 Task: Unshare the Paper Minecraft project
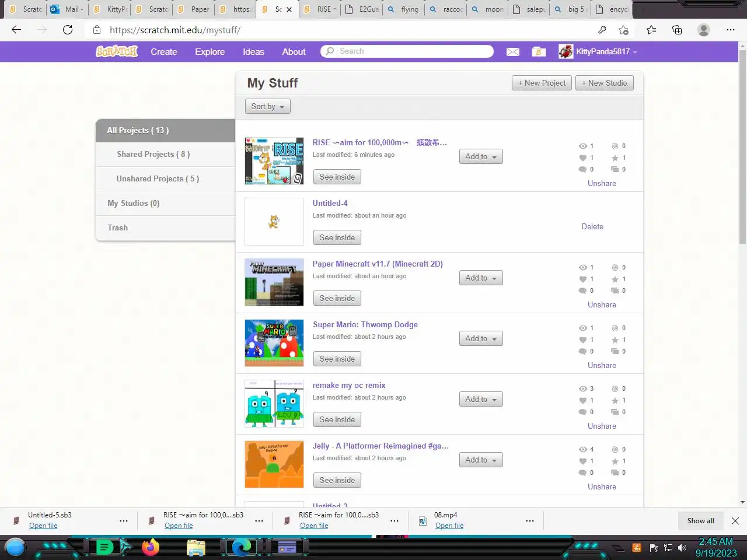click(602, 304)
